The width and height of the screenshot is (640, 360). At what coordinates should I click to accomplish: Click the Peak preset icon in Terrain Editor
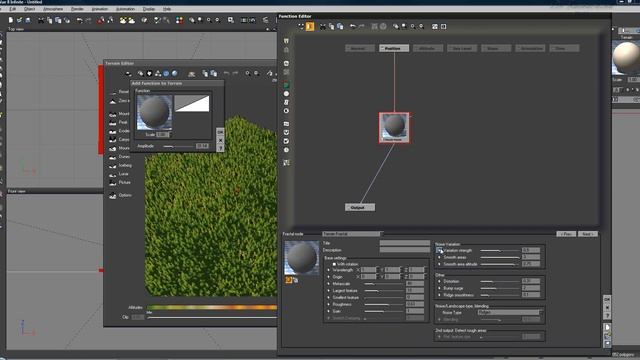[113, 122]
